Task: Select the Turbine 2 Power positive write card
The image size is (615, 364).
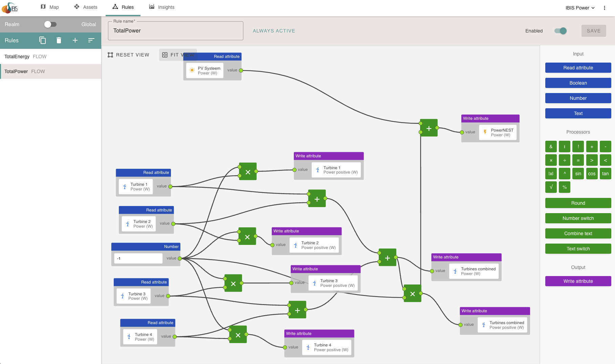Action: (x=314, y=245)
